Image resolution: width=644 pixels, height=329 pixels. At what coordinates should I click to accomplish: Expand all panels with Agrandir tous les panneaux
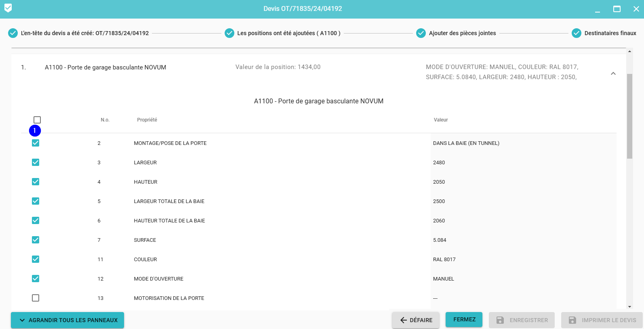tap(67, 320)
